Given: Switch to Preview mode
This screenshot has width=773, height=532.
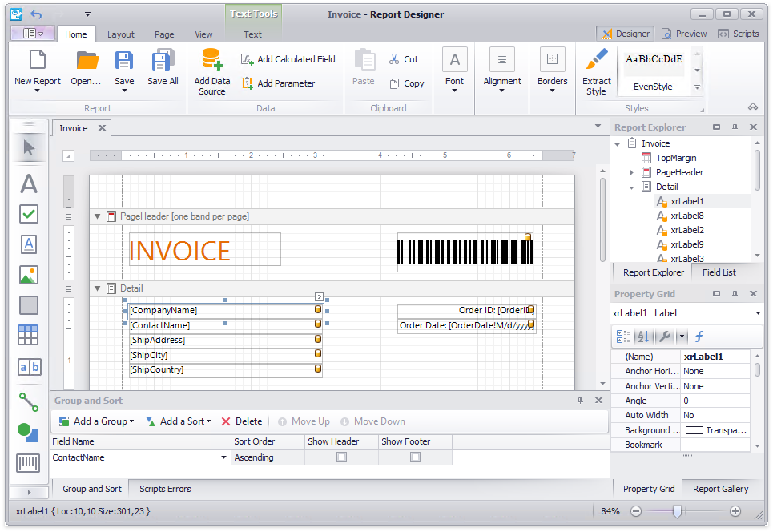Looking at the screenshot, I should click(x=684, y=34).
